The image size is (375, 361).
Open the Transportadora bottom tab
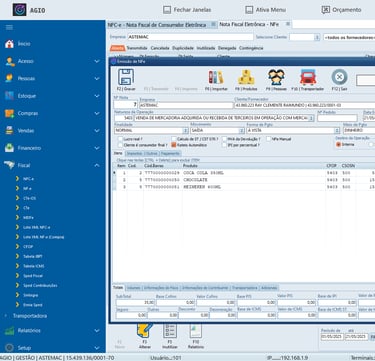pos(245,288)
